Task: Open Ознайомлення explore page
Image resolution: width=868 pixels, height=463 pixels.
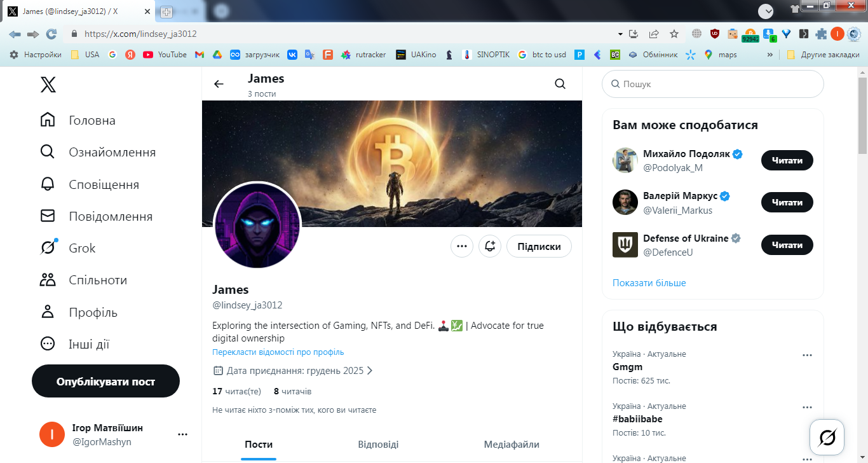Action: (98, 152)
